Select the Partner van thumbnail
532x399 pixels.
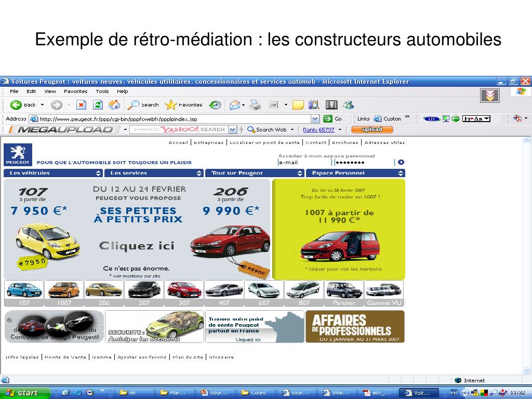pyautogui.click(x=344, y=294)
